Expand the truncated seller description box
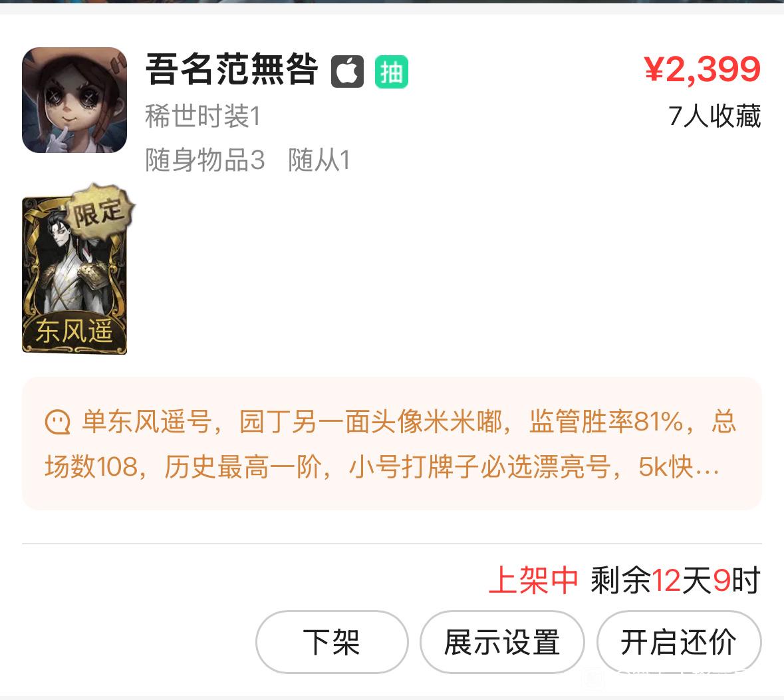The height and width of the screenshot is (700, 784). 392,443
